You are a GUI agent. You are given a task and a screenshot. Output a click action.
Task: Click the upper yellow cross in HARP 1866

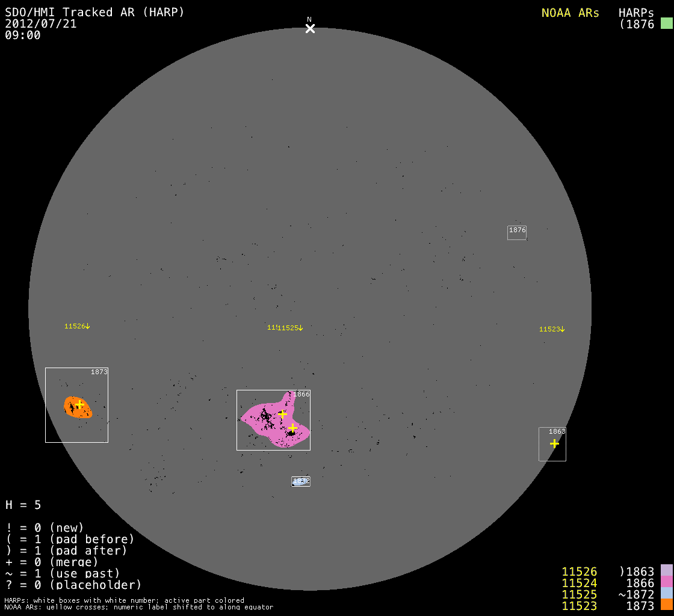[x=282, y=414]
